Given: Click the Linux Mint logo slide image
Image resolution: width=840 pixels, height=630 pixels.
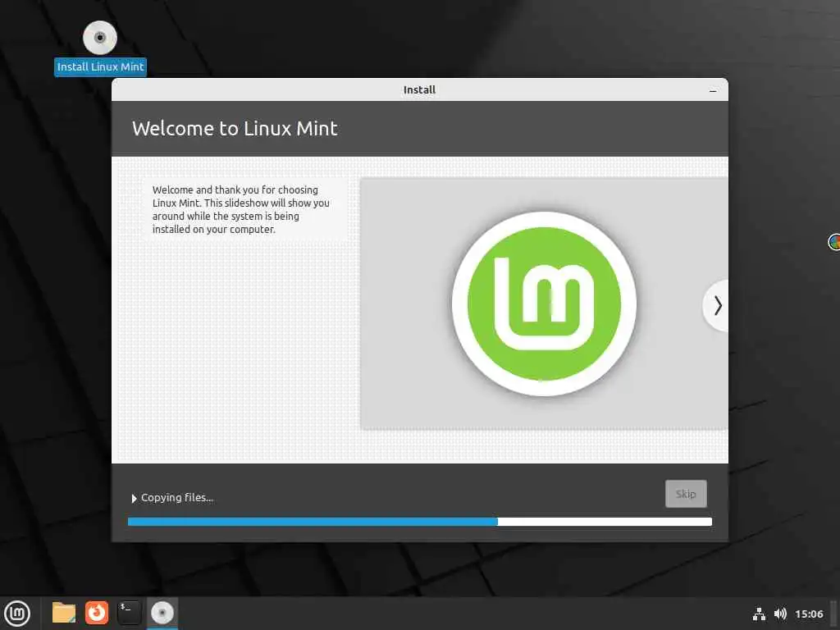Looking at the screenshot, I should [x=545, y=304].
